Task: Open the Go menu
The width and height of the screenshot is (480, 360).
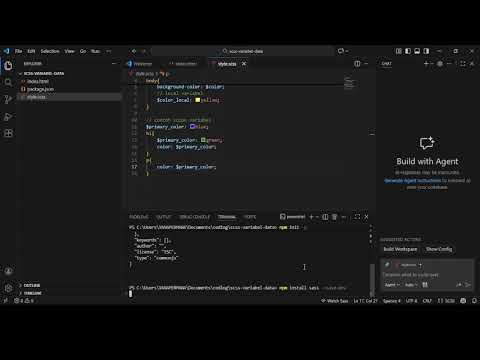Action: click(x=83, y=51)
